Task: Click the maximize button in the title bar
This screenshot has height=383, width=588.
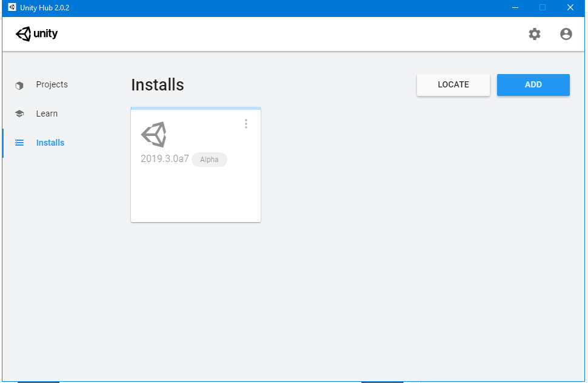Action: pos(542,7)
